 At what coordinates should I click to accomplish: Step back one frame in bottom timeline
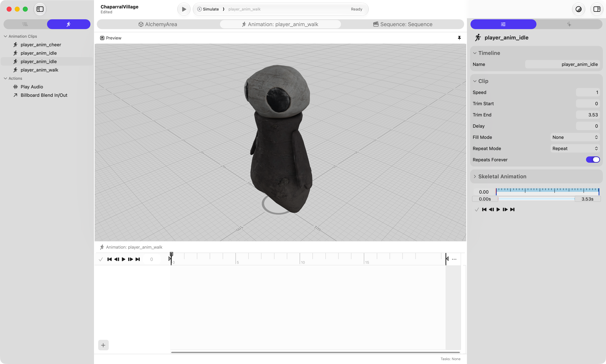pos(117,259)
